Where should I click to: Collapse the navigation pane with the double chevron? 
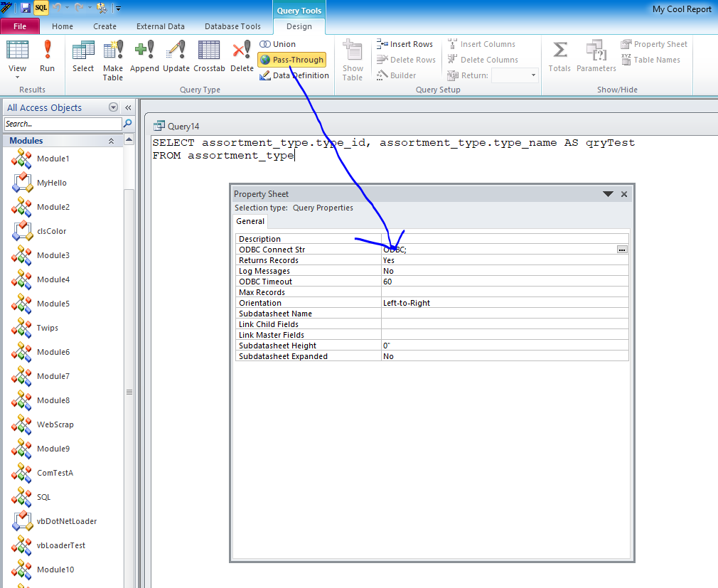point(128,107)
